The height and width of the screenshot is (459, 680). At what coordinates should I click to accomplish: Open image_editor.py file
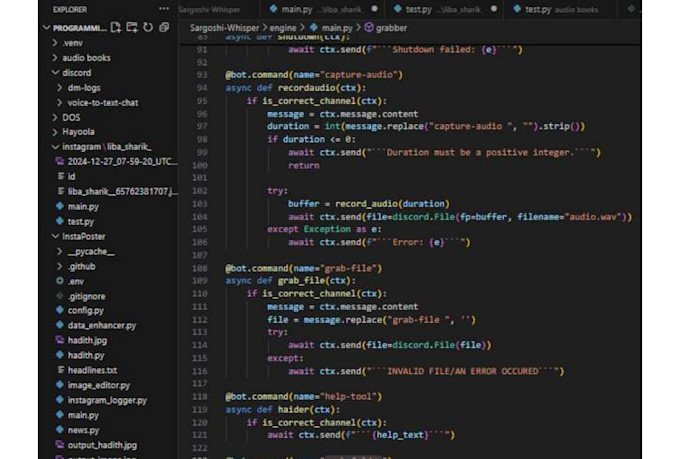click(98, 385)
